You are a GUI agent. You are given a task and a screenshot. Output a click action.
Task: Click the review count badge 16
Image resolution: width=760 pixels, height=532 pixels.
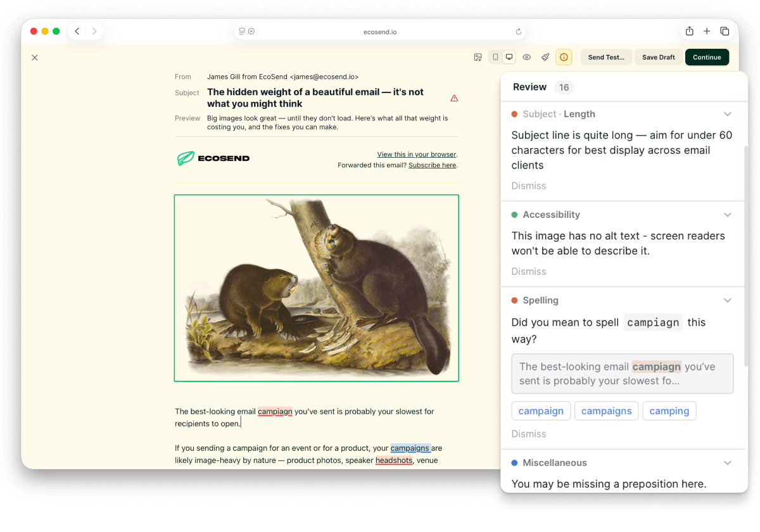[564, 87]
